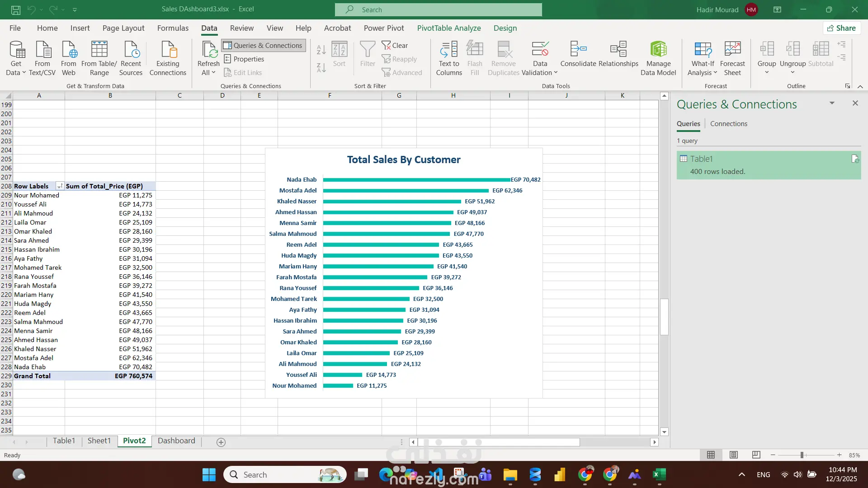Viewport: 868px width, 488px height.
Task: Click the zoom slider handle
Action: click(802, 455)
